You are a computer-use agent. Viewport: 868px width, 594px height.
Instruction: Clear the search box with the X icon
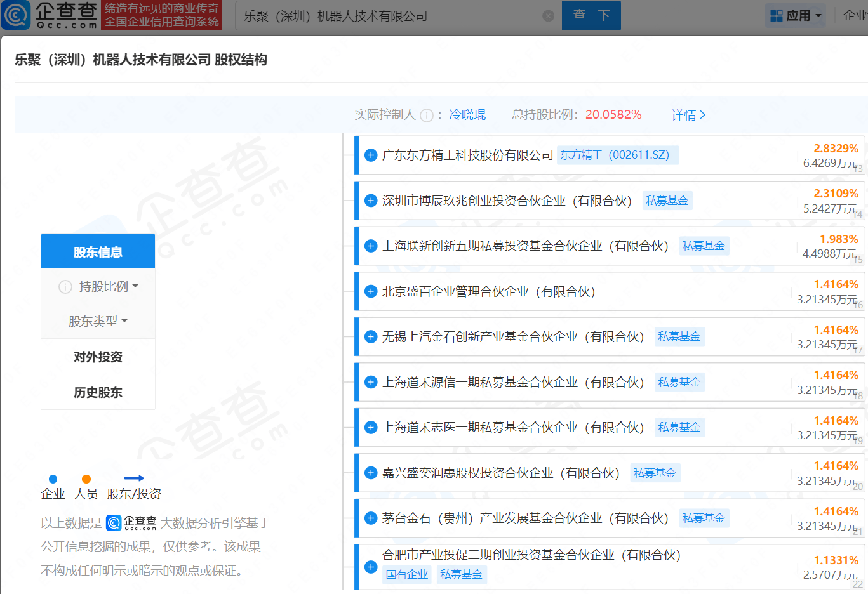pyautogui.click(x=549, y=16)
